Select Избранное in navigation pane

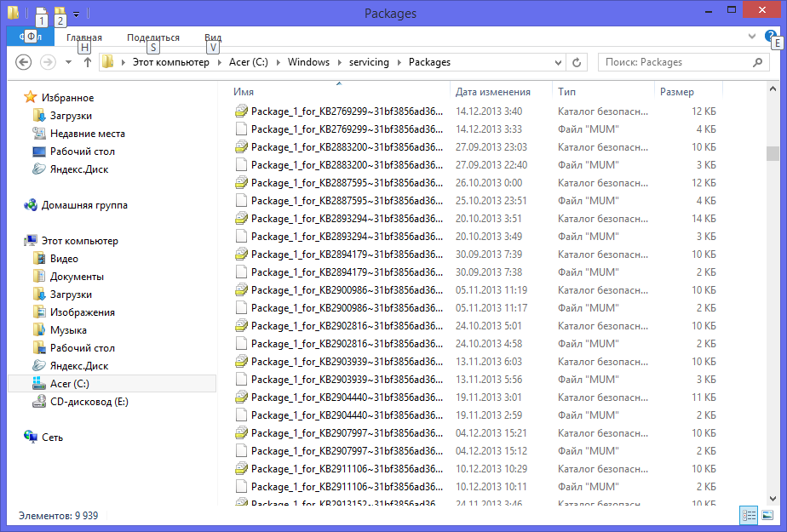67,98
